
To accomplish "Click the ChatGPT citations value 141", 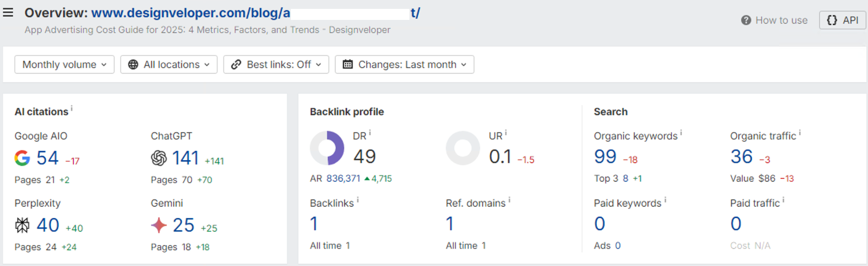I will [186, 158].
